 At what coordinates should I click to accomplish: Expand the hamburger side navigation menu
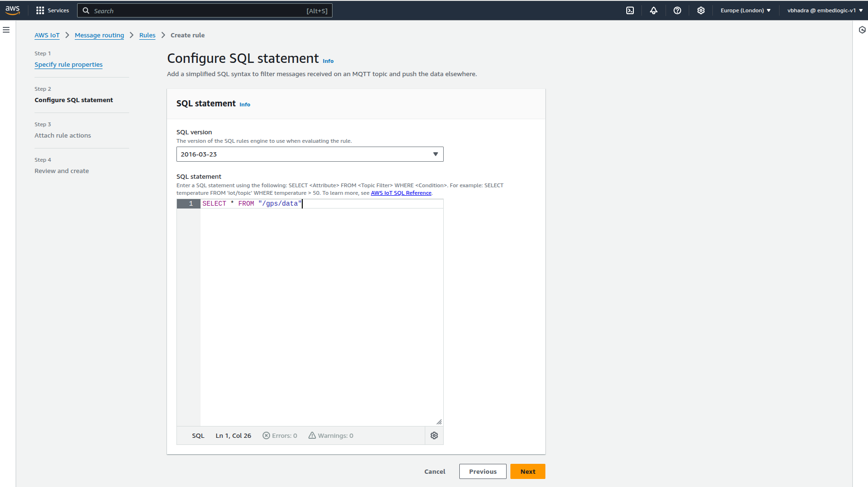pos(6,30)
